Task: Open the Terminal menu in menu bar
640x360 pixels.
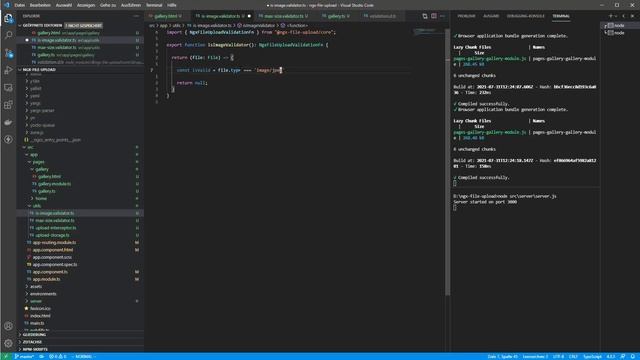Action: 154,5
